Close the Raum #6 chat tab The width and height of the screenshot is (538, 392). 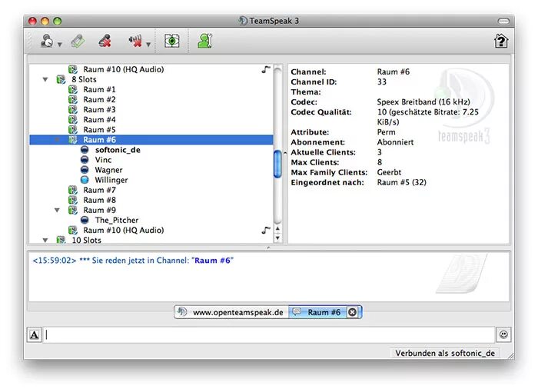point(352,312)
